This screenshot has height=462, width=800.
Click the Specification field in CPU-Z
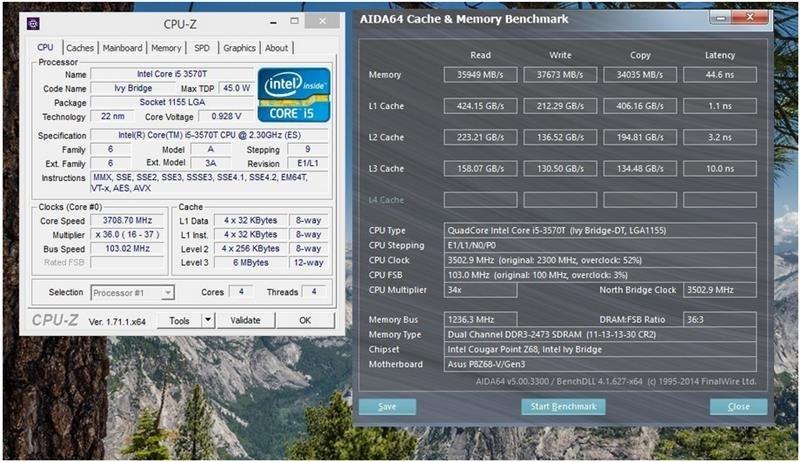209,135
